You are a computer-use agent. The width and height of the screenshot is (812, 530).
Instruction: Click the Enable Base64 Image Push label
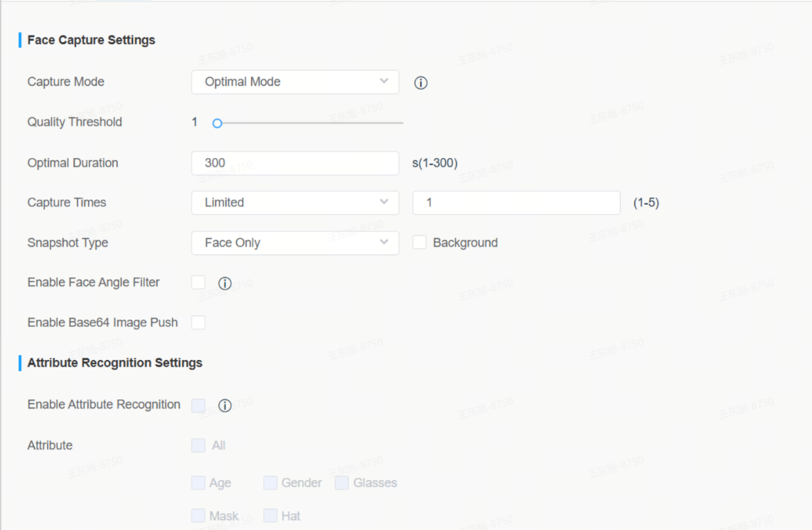103,323
